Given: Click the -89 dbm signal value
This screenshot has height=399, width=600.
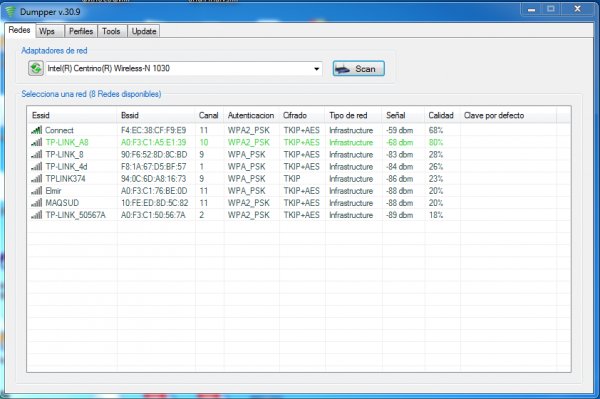Looking at the screenshot, I should [x=399, y=215].
